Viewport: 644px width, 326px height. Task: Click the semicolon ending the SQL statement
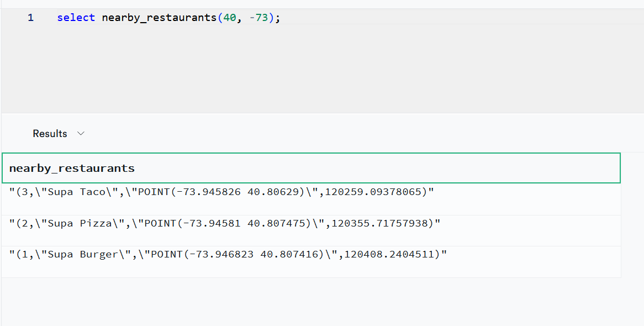(x=277, y=17)
